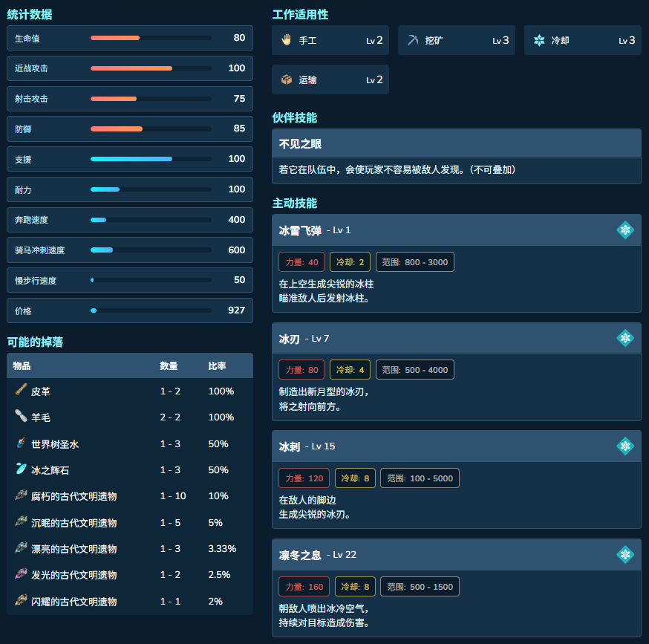Open the 闪耀的古代文明遗物 link
The width and height of the screenshot is (649, 644).
[74, 602]
